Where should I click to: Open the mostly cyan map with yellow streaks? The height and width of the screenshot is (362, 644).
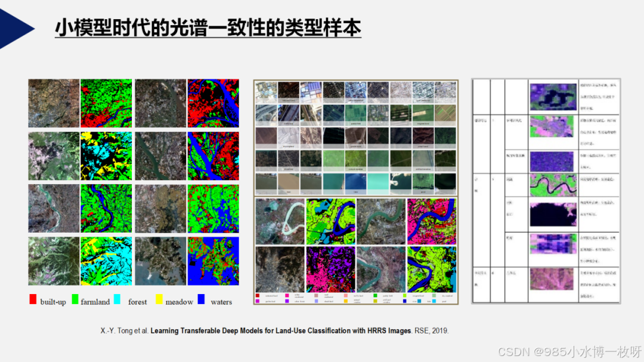point(106,261)
